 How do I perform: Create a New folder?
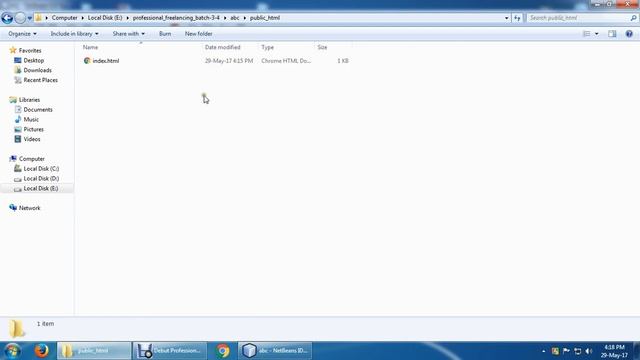[x=198, y=34]
